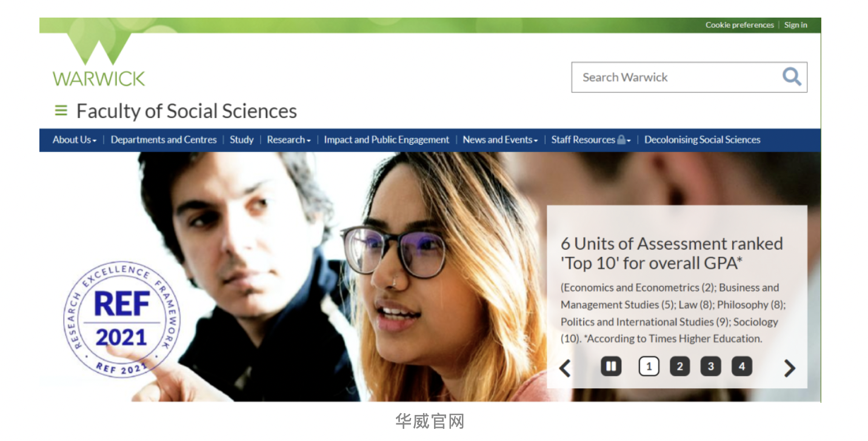Go to previous carousel slide
Image resolution: width=868 pixels, height=441 pixels.
coord(565,368)
